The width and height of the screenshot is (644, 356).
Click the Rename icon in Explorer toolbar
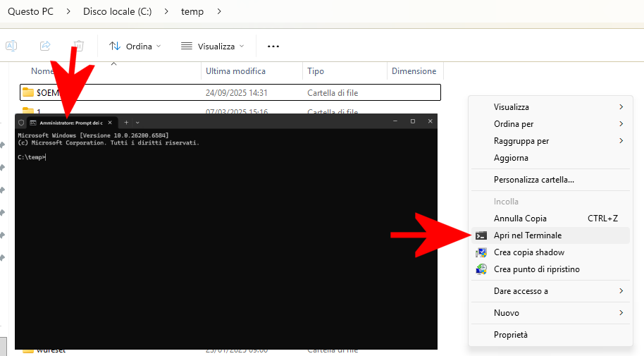[x=11, y=46]
